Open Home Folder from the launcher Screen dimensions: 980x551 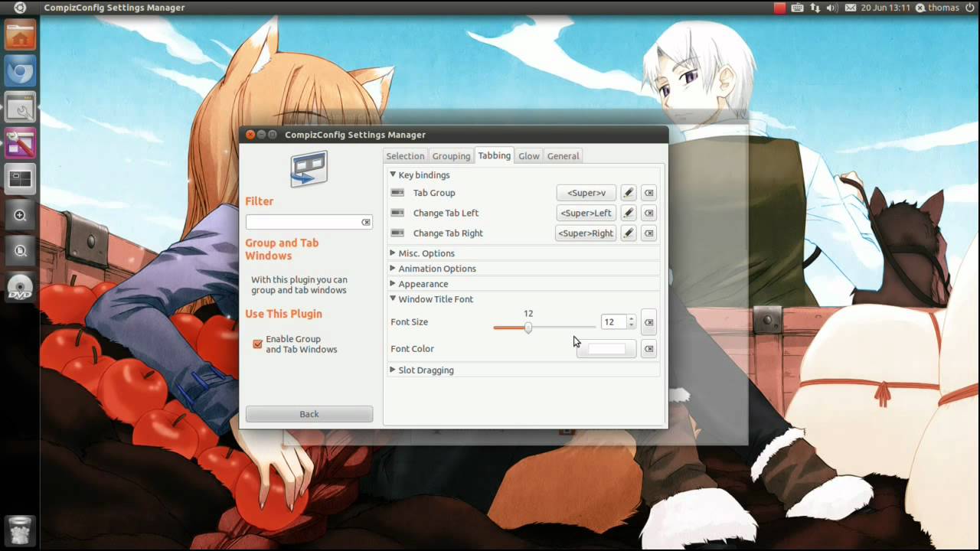[x=20, y=37]
